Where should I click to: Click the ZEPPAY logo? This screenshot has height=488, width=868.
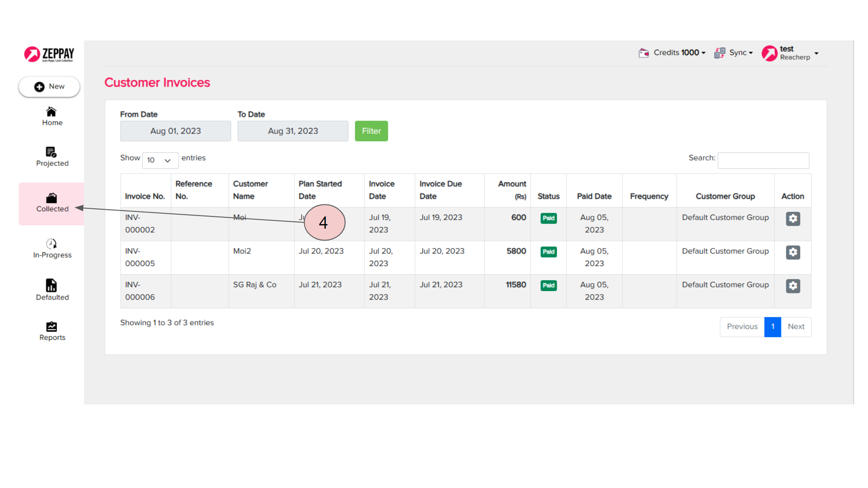49,54
